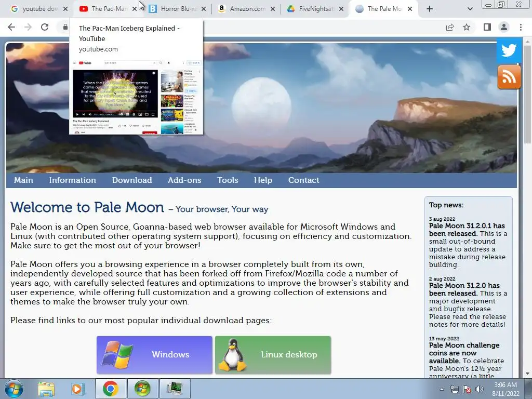This screenshot has width=532, height=399.
Task: Close the Google youtube download tab
Action: pos(65,9)
